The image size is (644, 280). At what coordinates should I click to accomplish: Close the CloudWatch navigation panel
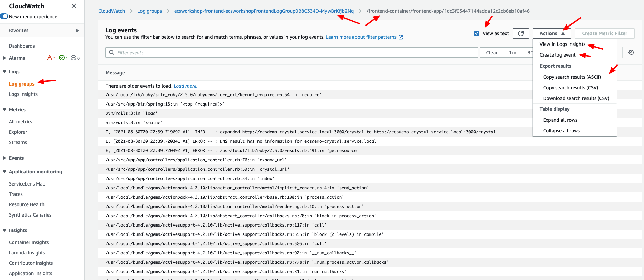pyautogui.click(x=74, y=6)
